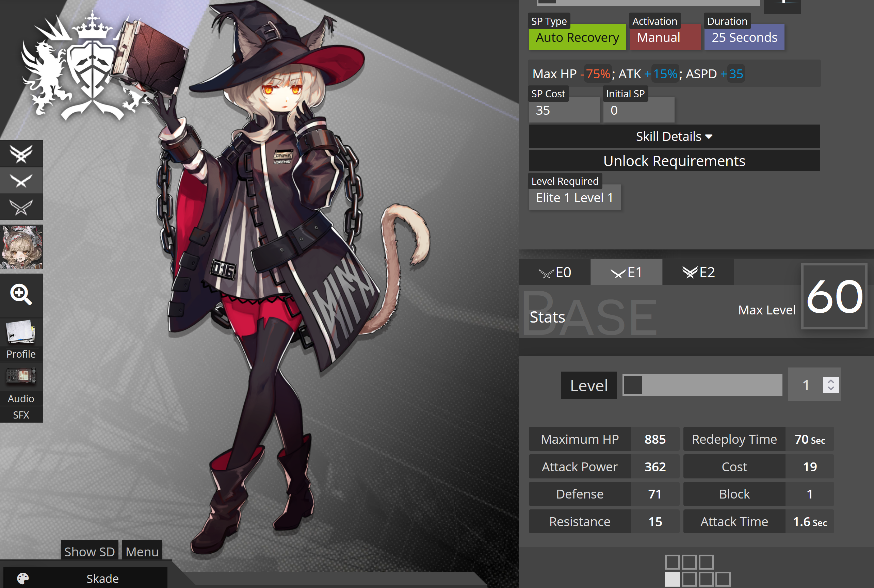This screenshot has width=874, height=588.
Task: Expand the Unlock Requirements section
Action: (x=674, y=161)
